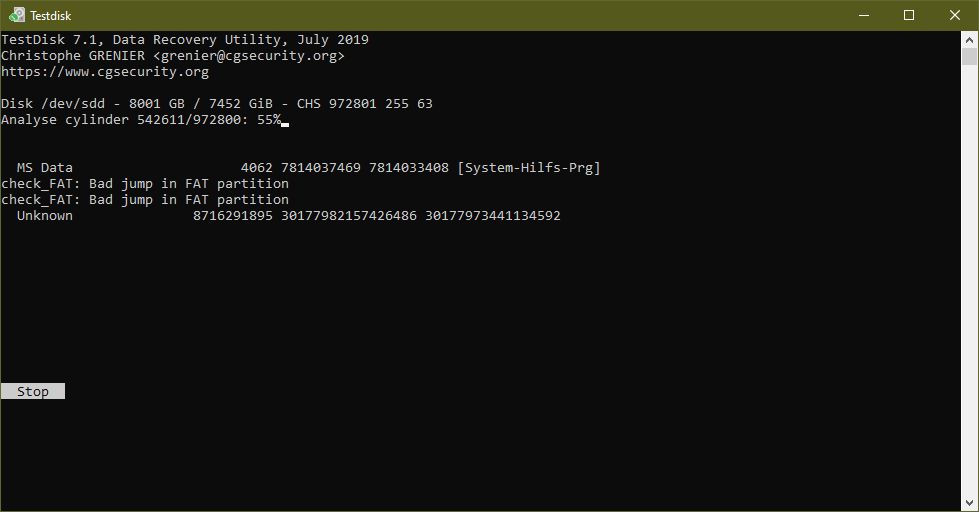979x512 pixels.
Task: Click the [System-Hilfs-Prg] label
Action: (x=529, y=168)
